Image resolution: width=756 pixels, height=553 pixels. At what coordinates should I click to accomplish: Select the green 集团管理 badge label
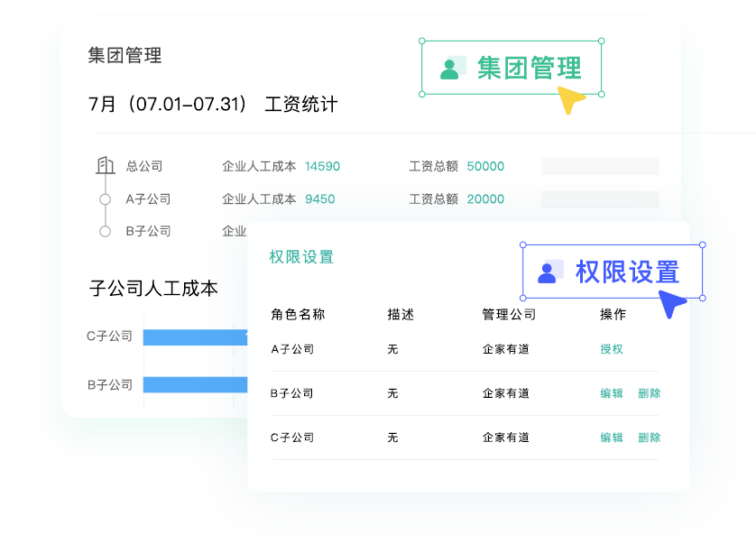click(x=529, y=69)
